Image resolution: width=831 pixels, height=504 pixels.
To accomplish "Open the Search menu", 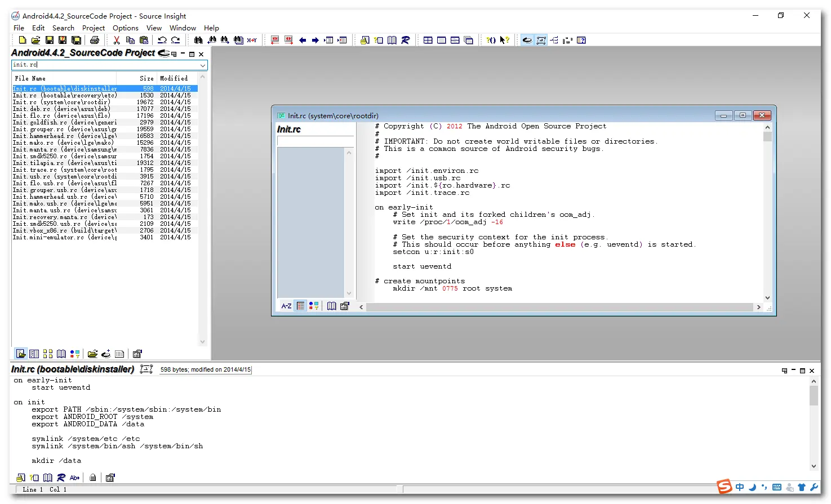I will tap(63, 28).
